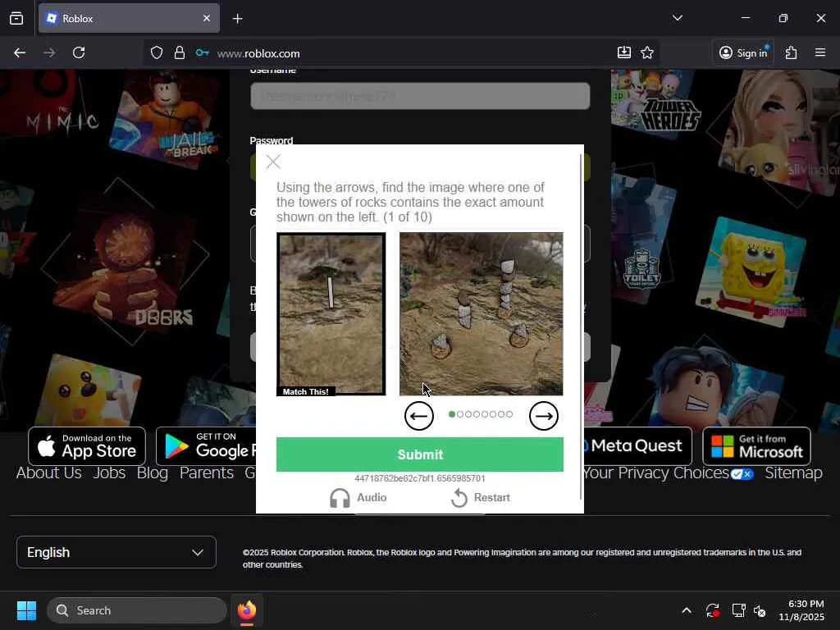The height and width of the screenshot is (630, 840).
Task: Open the Blog footer link
Action: coord(152,473)
